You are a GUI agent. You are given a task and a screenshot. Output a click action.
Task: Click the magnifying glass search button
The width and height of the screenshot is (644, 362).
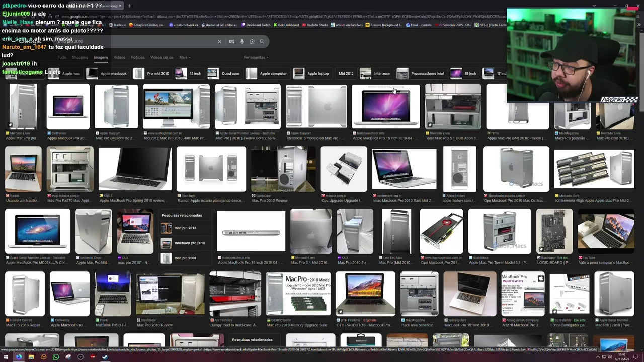(262, 42)
